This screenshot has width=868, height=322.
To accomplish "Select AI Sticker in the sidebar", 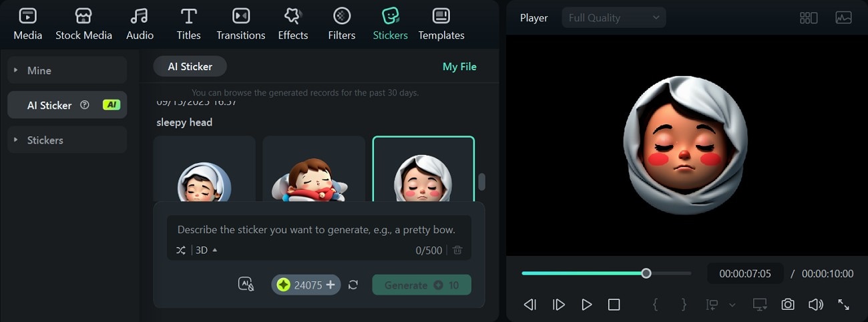I will [67, 105].
